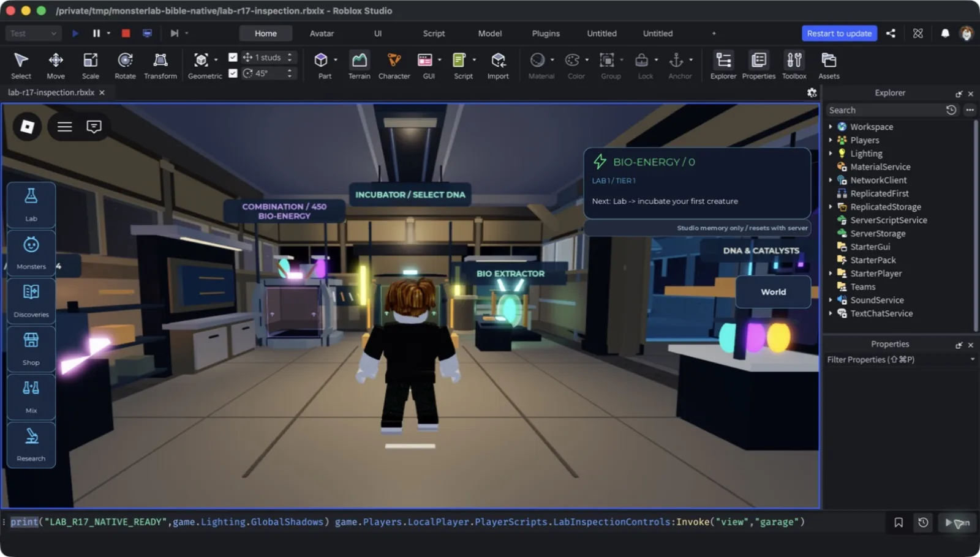Open the Research side menu
The height and width of the screenshot is (557, 980).
click(31, 445)
